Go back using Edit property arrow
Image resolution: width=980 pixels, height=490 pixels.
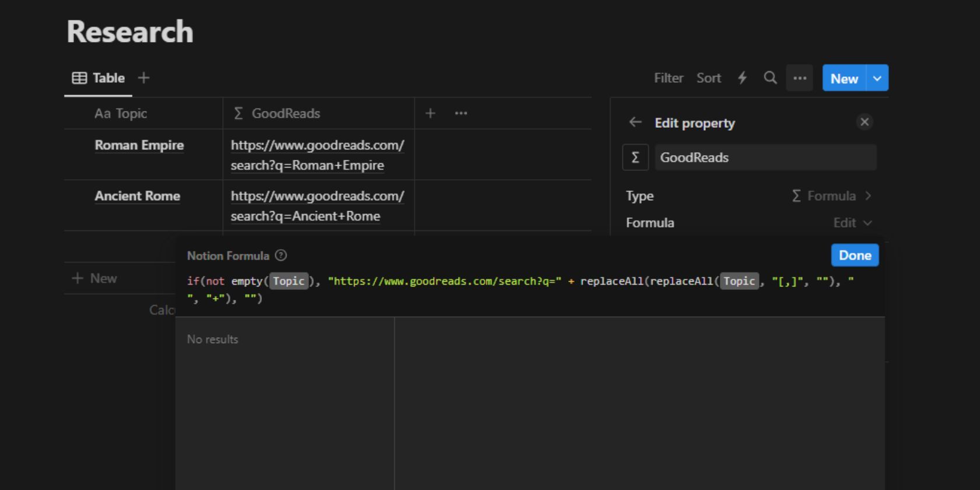point(635,123)
